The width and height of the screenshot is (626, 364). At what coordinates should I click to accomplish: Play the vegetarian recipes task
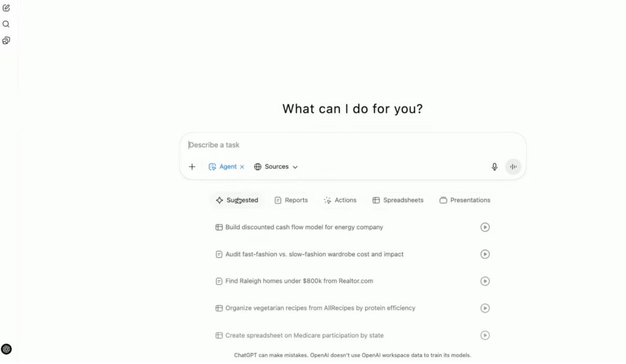[x=485, y=308]
